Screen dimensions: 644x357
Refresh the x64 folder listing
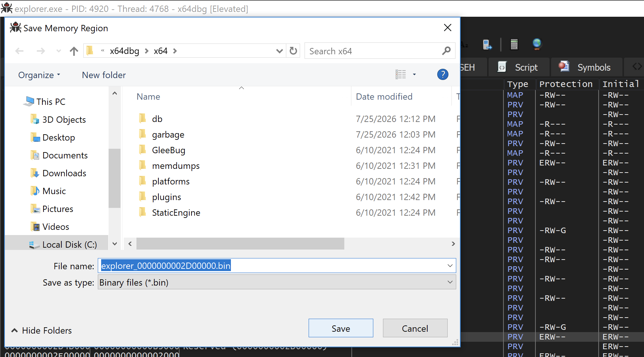[293, 51]
